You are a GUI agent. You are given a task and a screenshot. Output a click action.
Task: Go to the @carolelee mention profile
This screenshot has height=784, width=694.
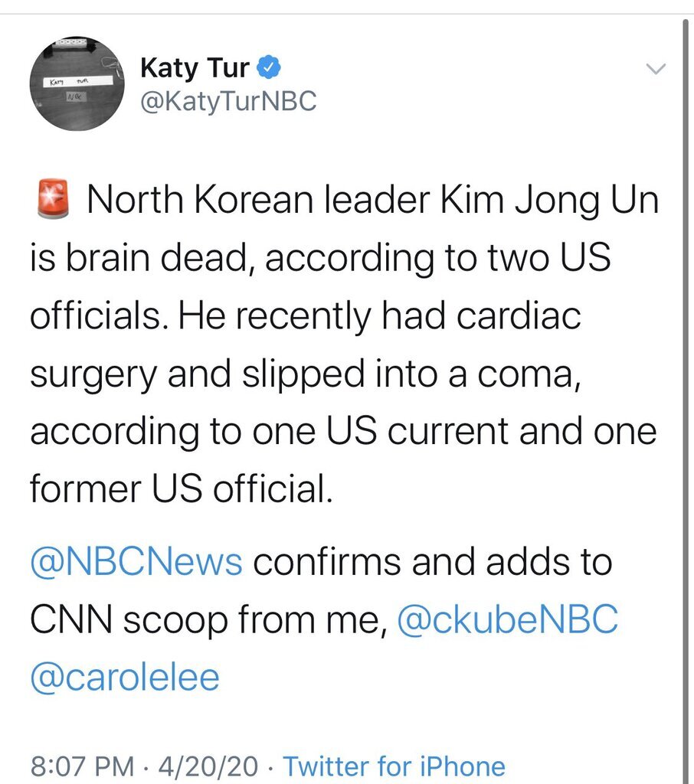click(125, 677)
